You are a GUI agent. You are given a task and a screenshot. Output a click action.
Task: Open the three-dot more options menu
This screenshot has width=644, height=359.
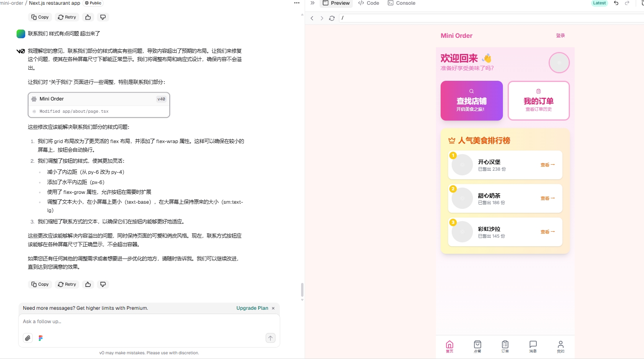[297, 3]
